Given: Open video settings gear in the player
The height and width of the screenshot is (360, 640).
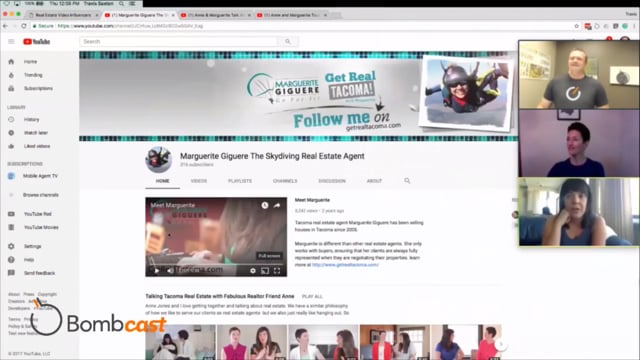Looking at the screenshot, I should (253, 271).
